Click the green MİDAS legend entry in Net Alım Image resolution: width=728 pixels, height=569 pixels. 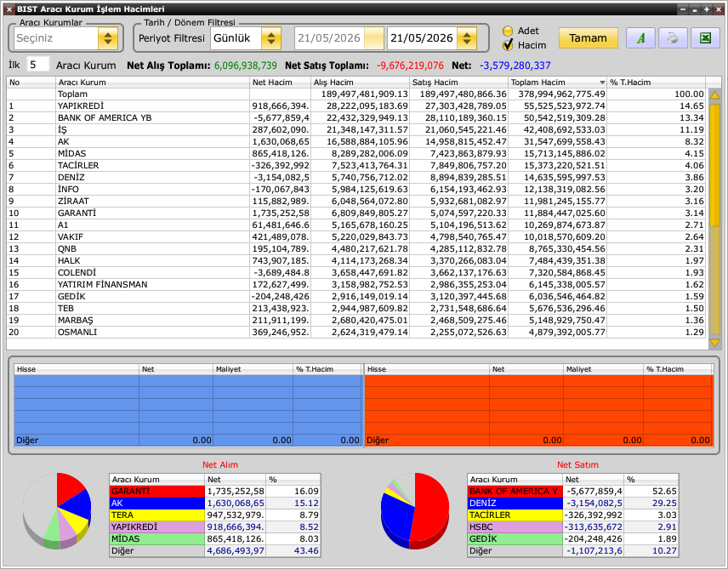157,539
